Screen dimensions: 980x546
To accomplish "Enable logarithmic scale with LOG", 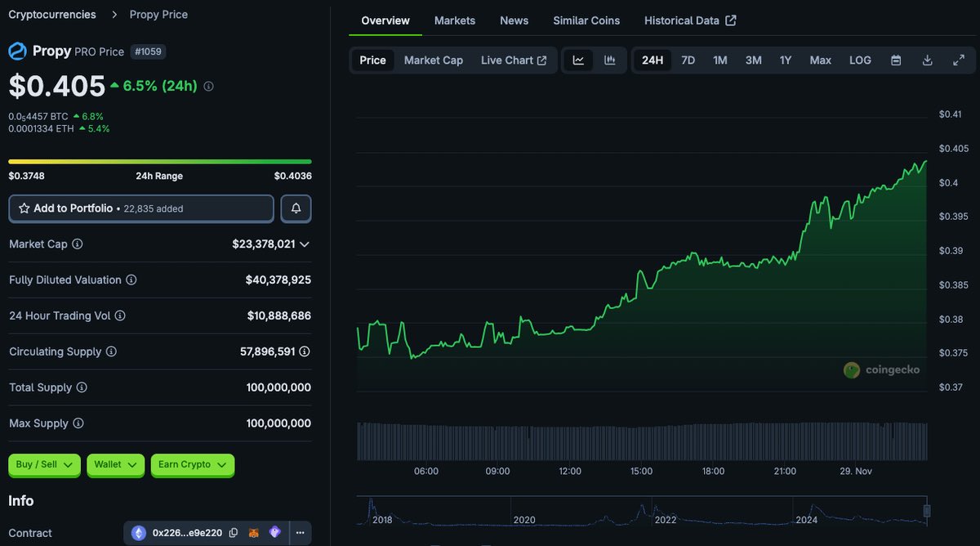I will pyautogui.click(x=860, y=60).
